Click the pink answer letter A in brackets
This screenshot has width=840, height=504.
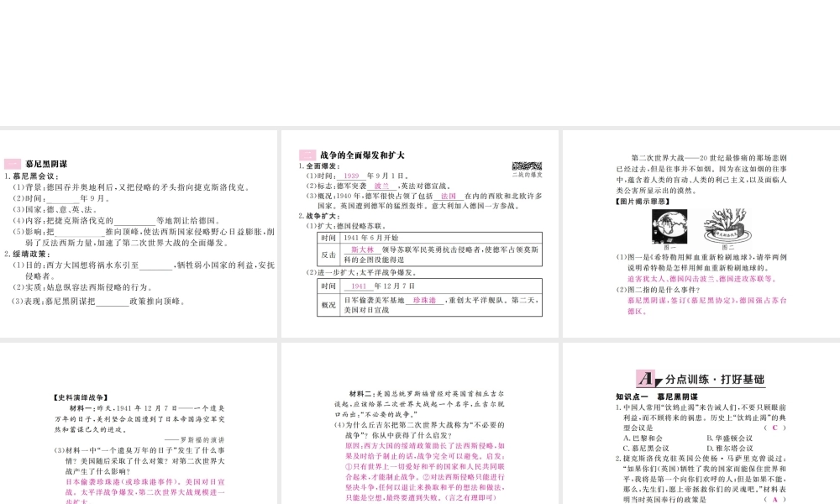pos(774,500)
